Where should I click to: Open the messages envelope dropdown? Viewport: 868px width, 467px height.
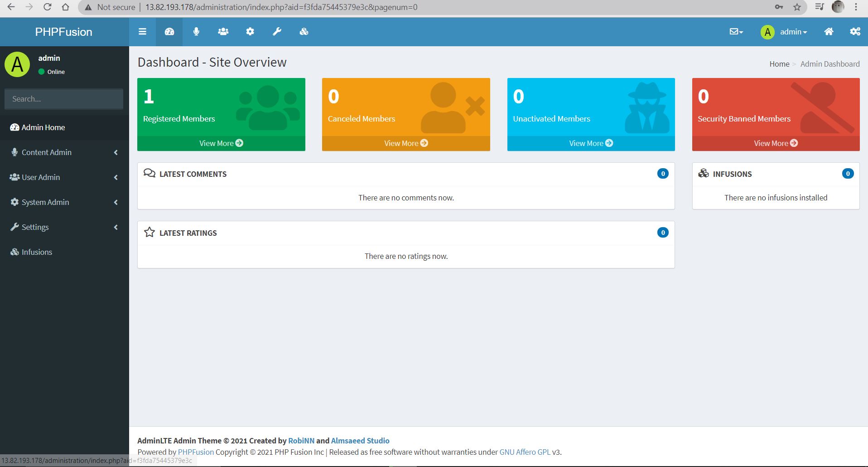[x=736, y=32]
